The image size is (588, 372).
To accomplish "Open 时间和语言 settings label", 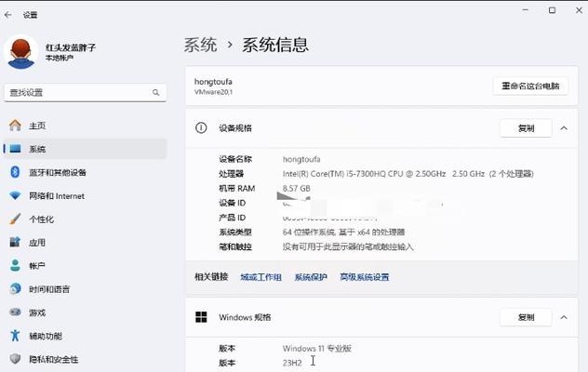I will [x=49, y=289].
